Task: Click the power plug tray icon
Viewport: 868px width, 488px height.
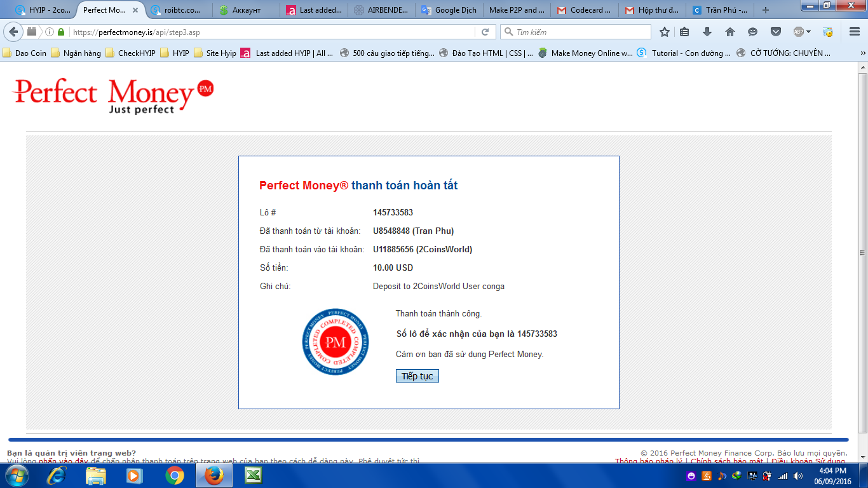Action: [768, 476]
